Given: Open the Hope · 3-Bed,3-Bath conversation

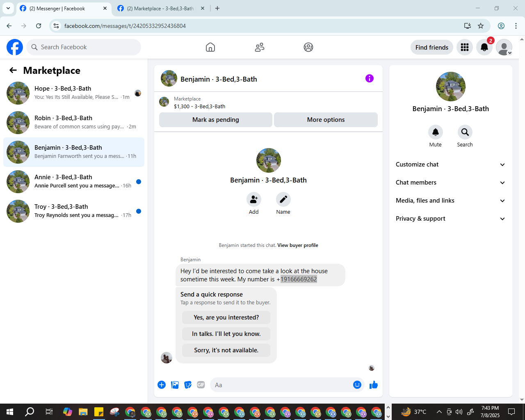Looking at the screenshot, I should pos(74,93).
